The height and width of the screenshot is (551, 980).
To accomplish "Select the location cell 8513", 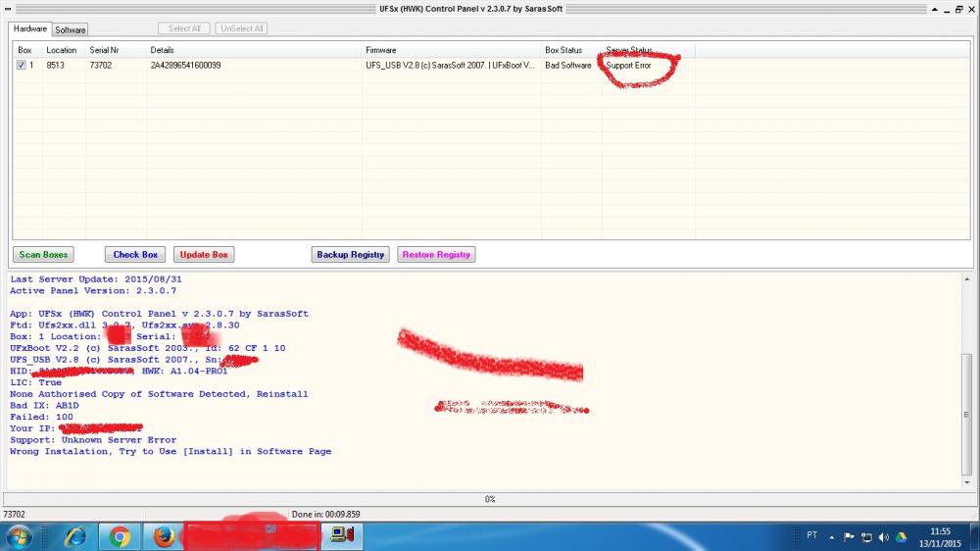I will pyautogui.click(x=56, y=65).
